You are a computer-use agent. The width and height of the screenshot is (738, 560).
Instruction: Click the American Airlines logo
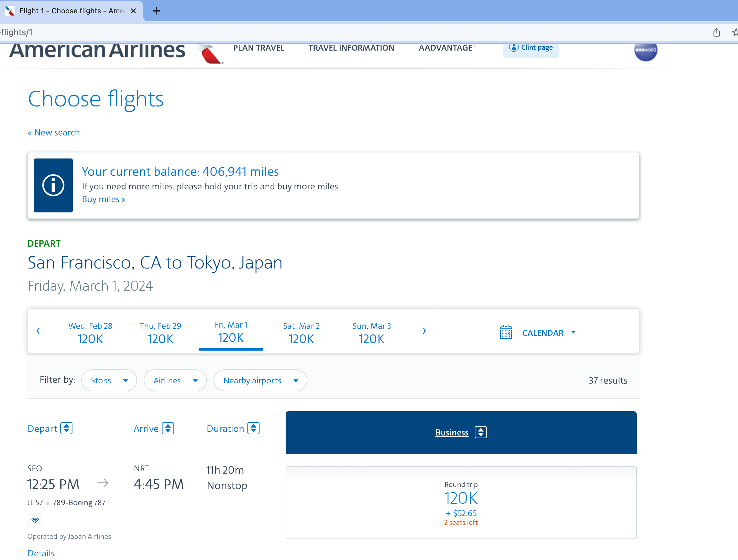(x=115, y=52)
